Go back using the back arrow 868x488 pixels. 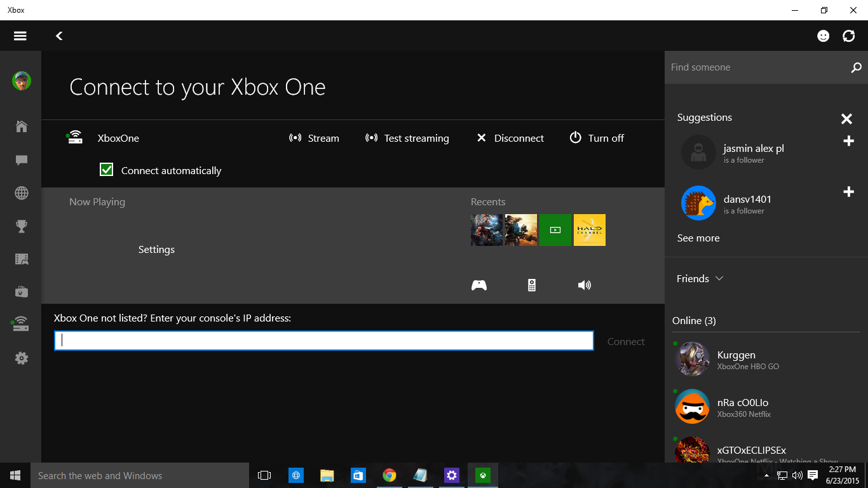[59, 36]
